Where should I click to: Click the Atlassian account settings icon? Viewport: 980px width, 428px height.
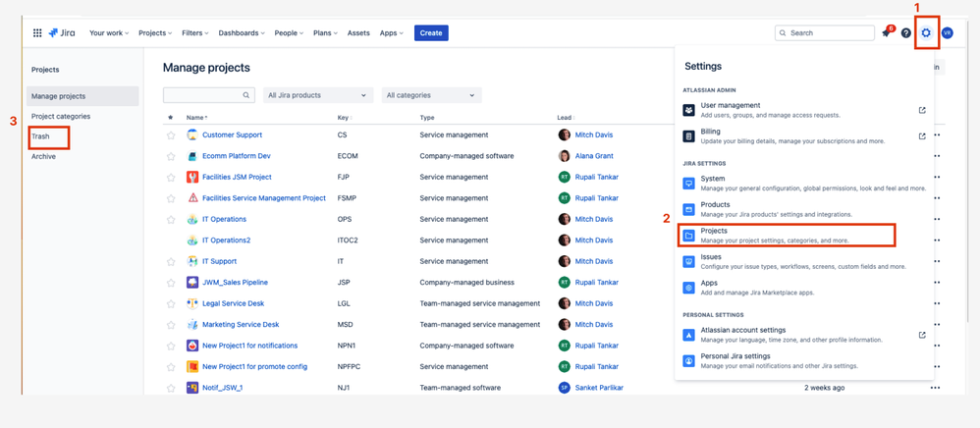(688, 335)
